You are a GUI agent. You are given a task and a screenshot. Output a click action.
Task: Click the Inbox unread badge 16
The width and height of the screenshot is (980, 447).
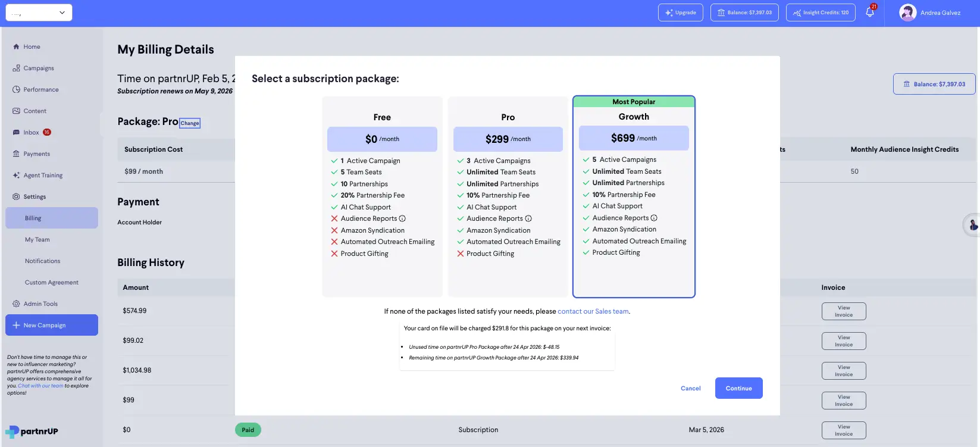(47, 132)
